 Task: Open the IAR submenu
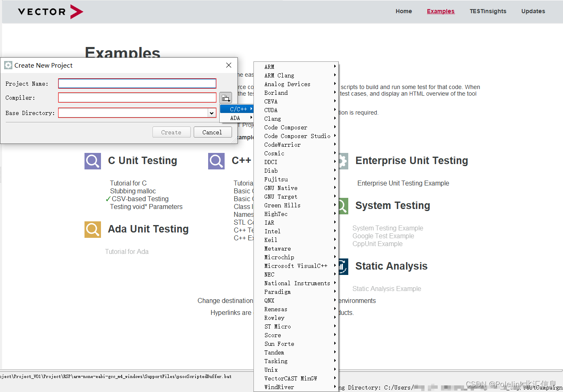coord(296,223)
